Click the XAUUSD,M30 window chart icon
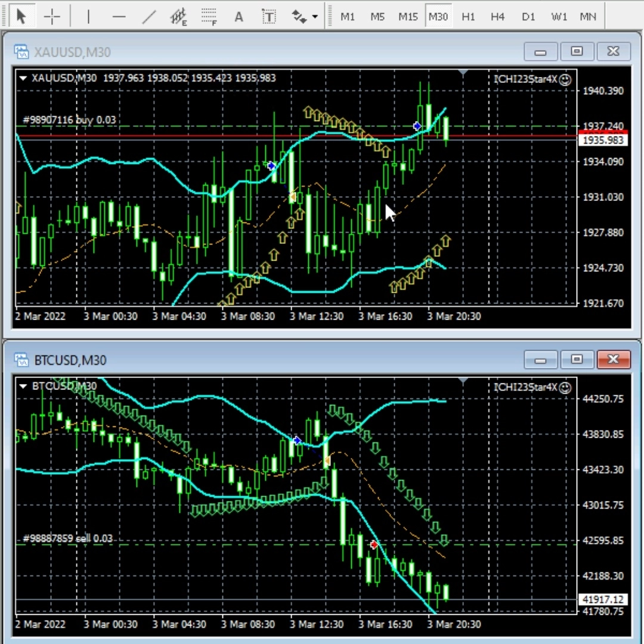This screenshot has width=644, height=644. pyautogui.click(x=21, y=52)
